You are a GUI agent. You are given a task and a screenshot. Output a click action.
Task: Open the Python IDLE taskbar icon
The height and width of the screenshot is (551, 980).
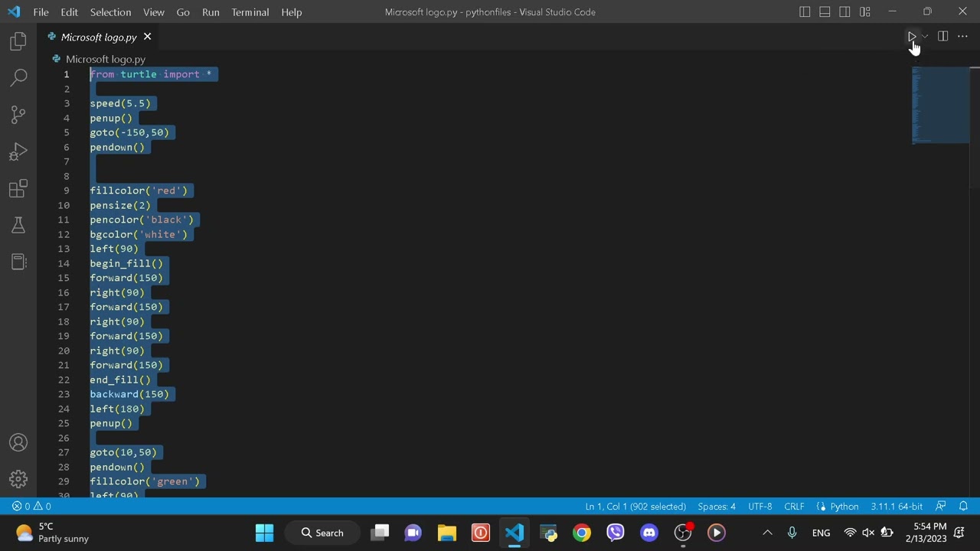(x=548, y=533)
